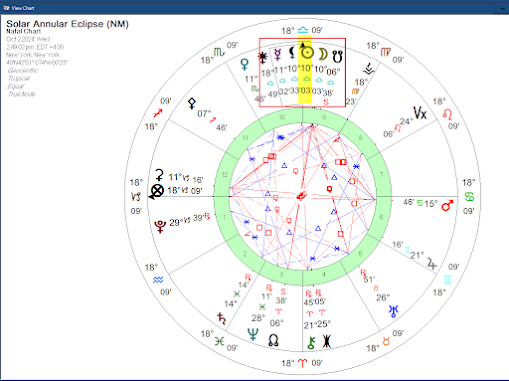The width and height of the screenshot is (509, 381).
Task: Select Part of Fortune position '18° 09''
Action: [185, 191]
